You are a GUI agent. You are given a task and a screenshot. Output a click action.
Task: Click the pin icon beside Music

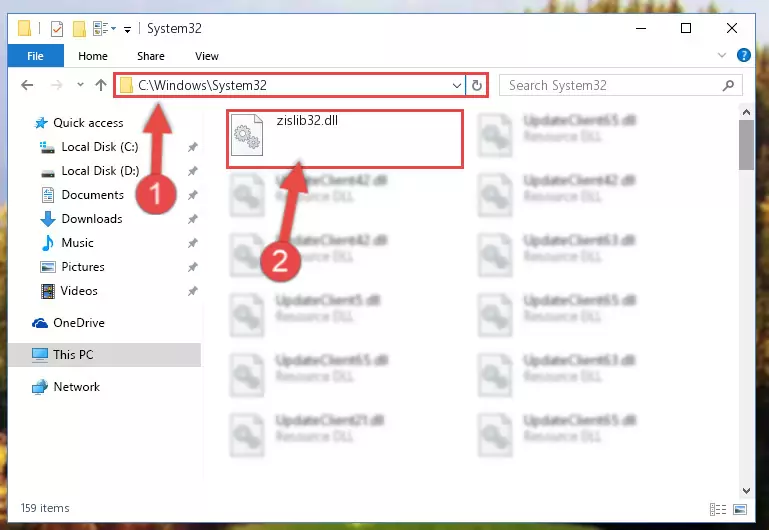[193, 243]
